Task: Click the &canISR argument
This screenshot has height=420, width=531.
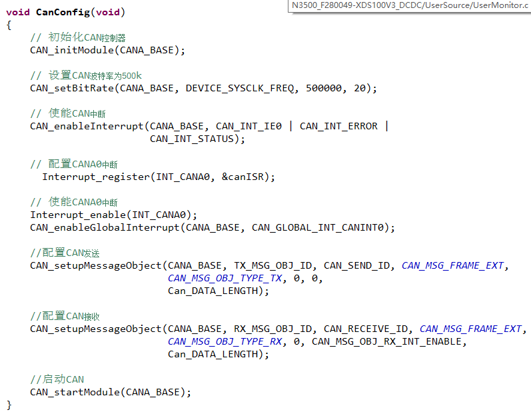Action: (x=243, y=177)
